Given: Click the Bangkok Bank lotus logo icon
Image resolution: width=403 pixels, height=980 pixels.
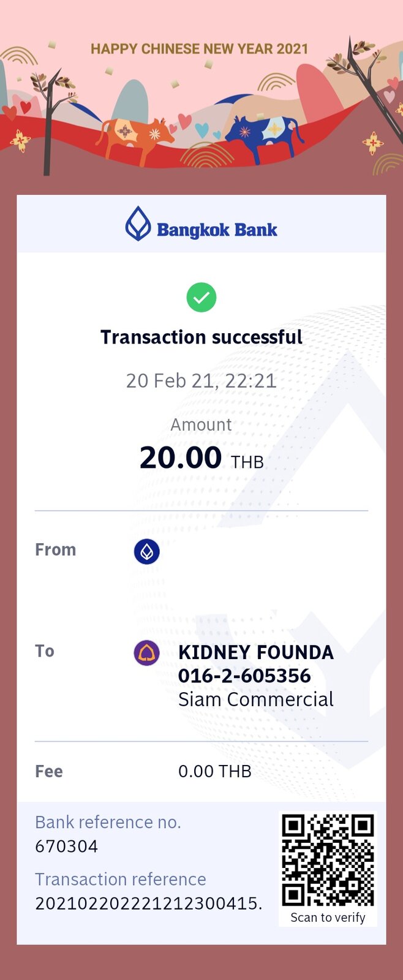Looking at the screenshot, I should [x=138, y=224].
